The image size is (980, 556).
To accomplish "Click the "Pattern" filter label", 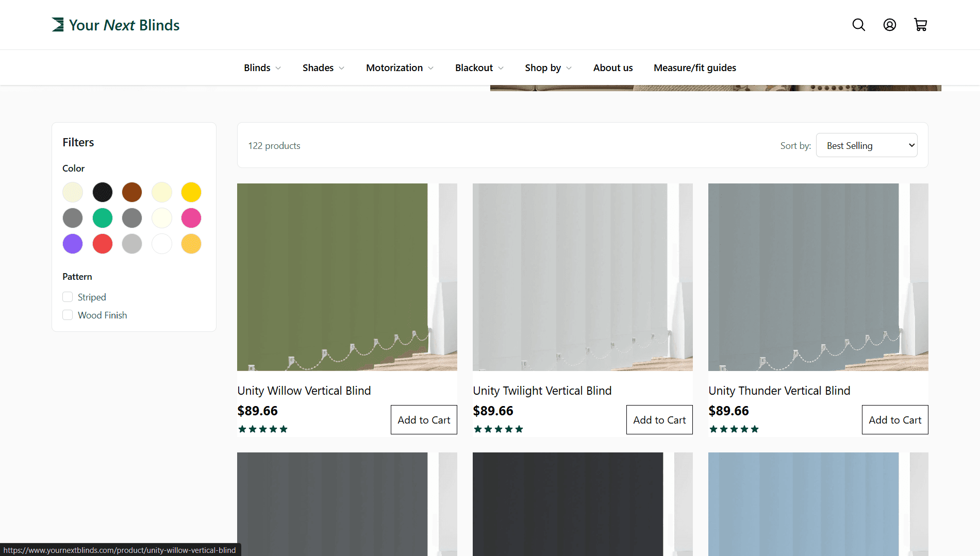I will click(77, 277).
